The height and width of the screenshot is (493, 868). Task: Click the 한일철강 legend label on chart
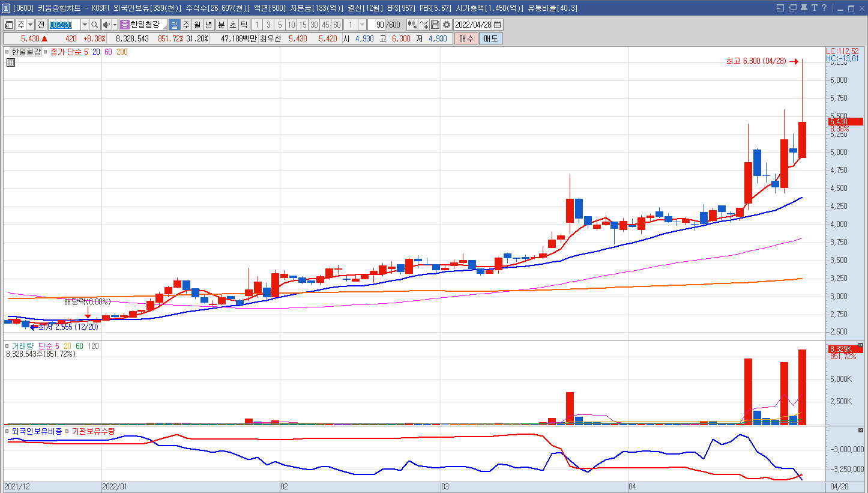coord(26,52)
